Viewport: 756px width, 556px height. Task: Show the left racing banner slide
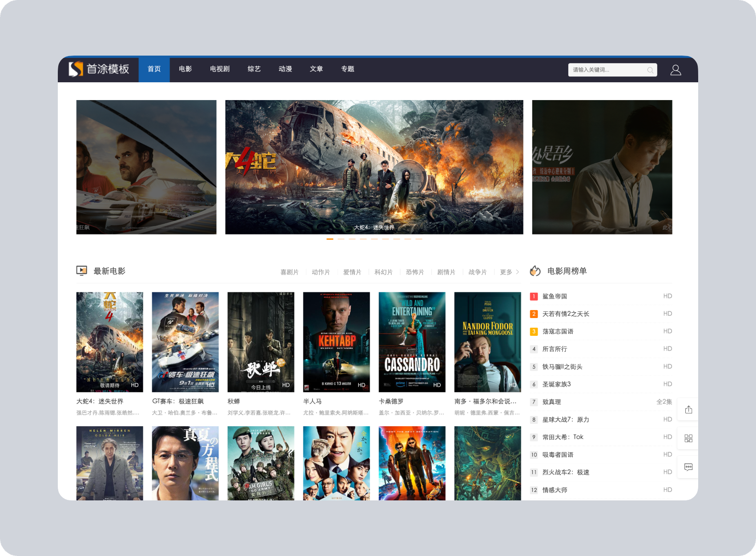click(x=146, y=167)
